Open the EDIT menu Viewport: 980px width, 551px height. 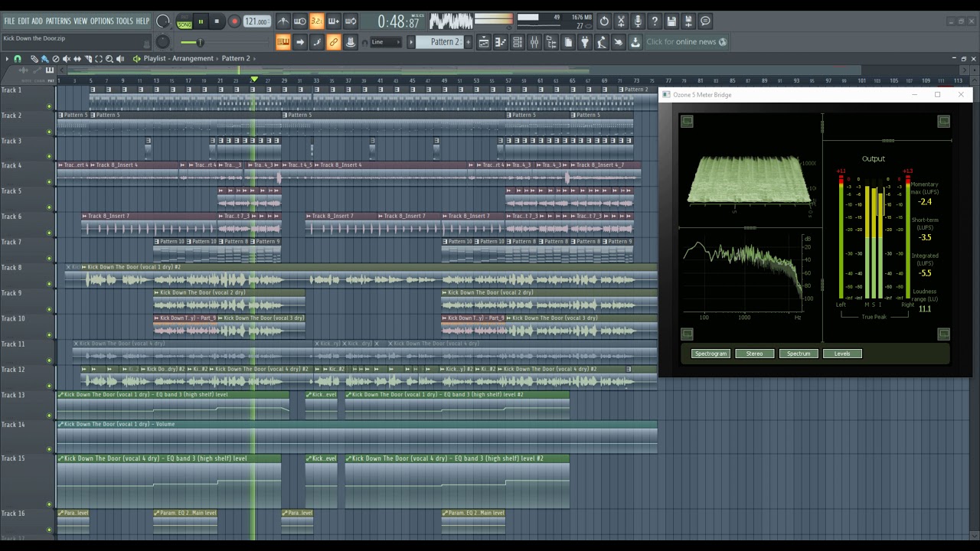[x=24, y=21]
